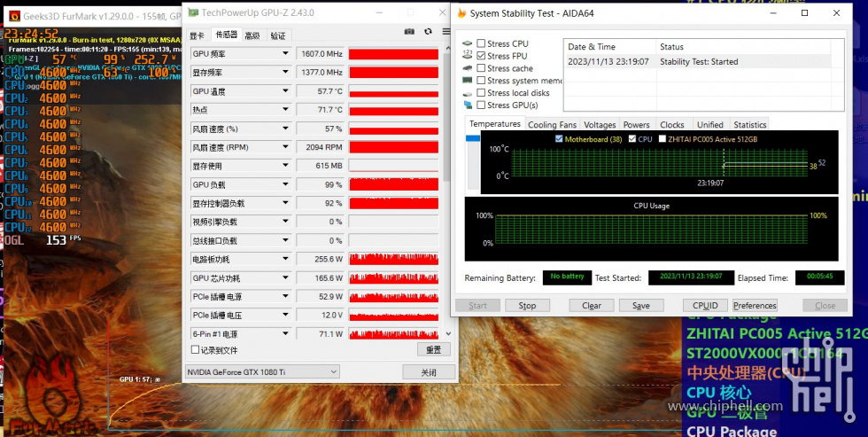The height and width of the screenshot is (437, 868).
Task: Open the Unified tab in AIDA64
Action: click(x=709, y=125)
